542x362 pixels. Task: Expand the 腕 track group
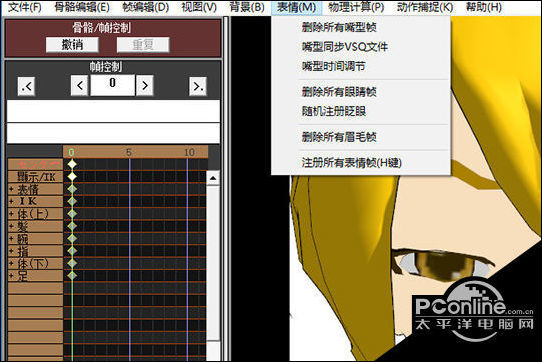tap(11, 239)
